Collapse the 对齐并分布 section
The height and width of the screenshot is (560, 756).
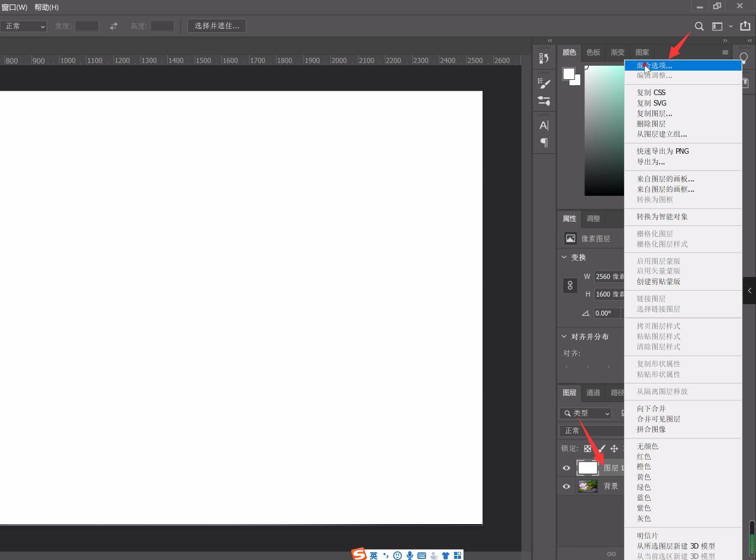pyautogui.click(x=564, y=337)
